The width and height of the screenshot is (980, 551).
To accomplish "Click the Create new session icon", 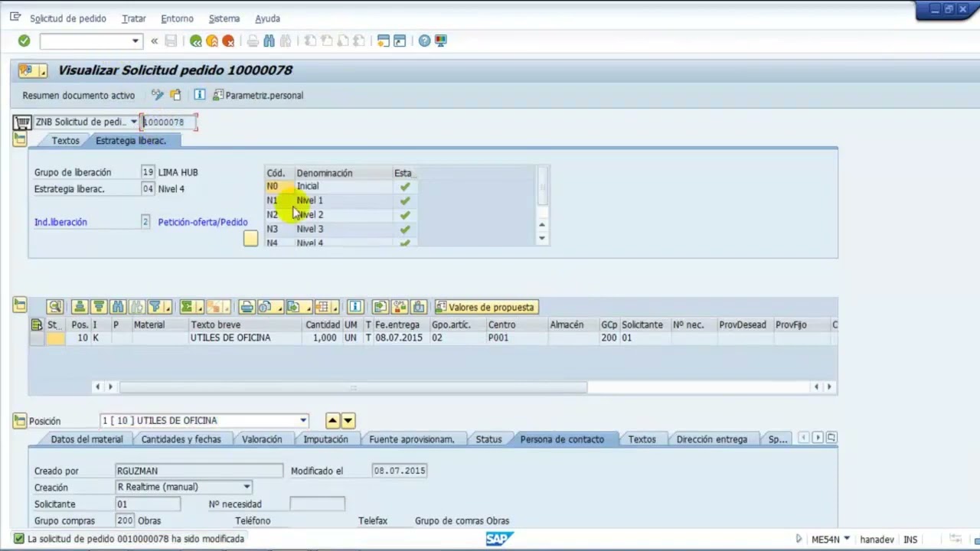I will pyautogui.click(x=384, y=41).
